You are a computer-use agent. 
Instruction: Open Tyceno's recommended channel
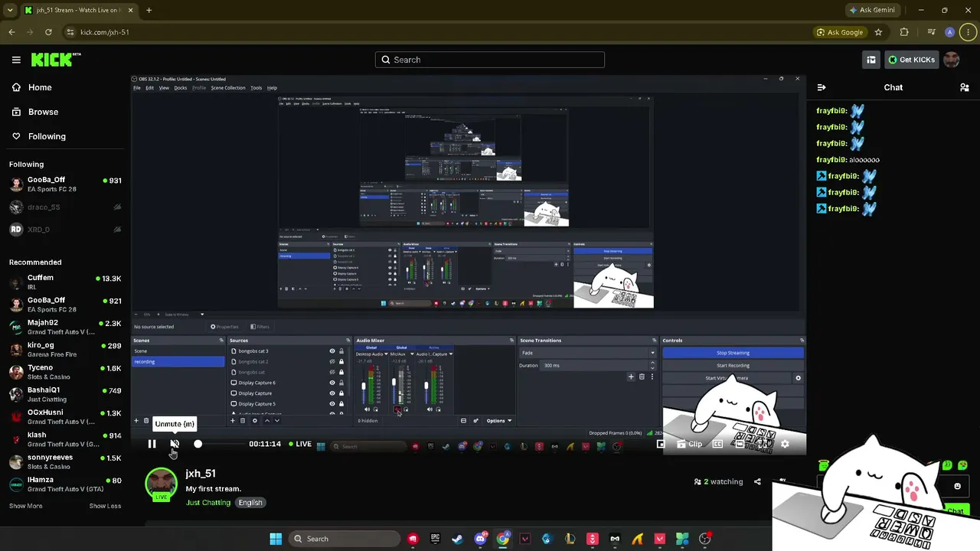click(64, 372)
